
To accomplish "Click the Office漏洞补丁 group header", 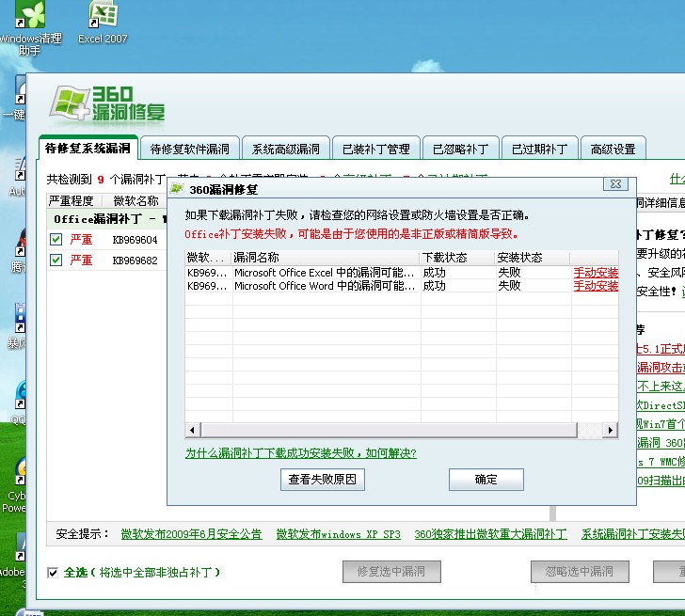I will tap(107, 219).
